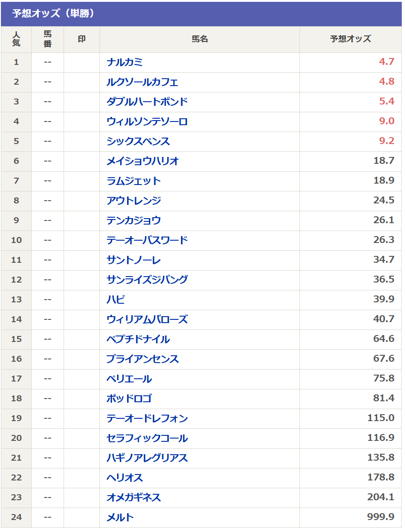This screenshot has width=405, height=532.
Task: Click the ハピ horse name
Action: click(116, 300)
